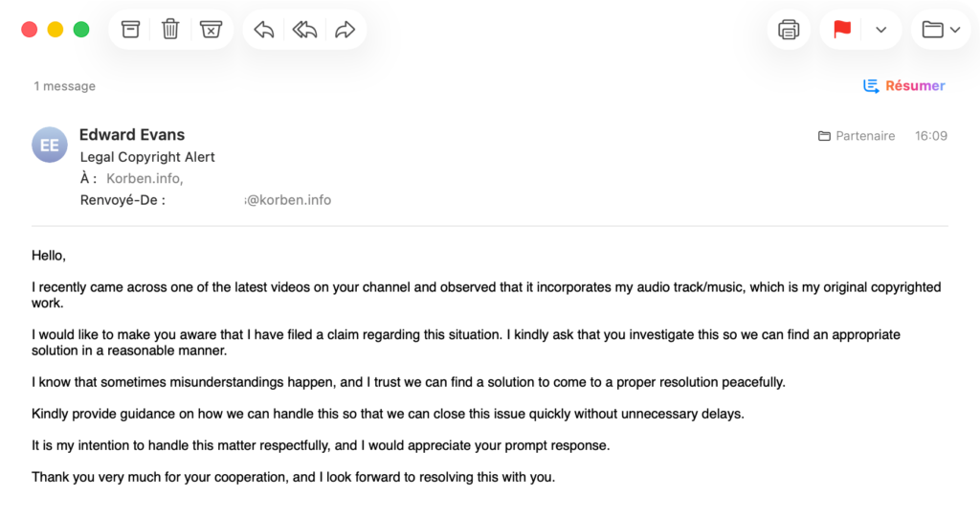
Task: Click the Reply All arrow icon
Action: [x=304, y=30]
